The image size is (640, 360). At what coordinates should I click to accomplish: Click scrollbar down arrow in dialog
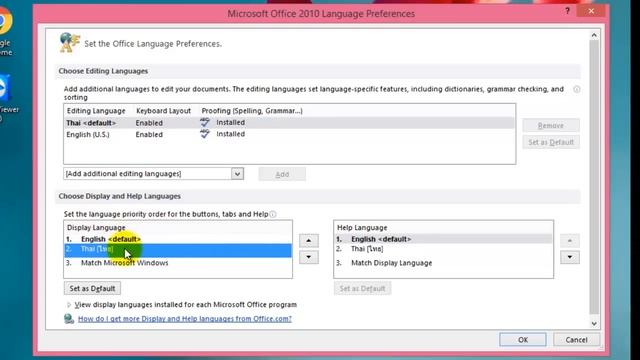[x=594, y=323]
